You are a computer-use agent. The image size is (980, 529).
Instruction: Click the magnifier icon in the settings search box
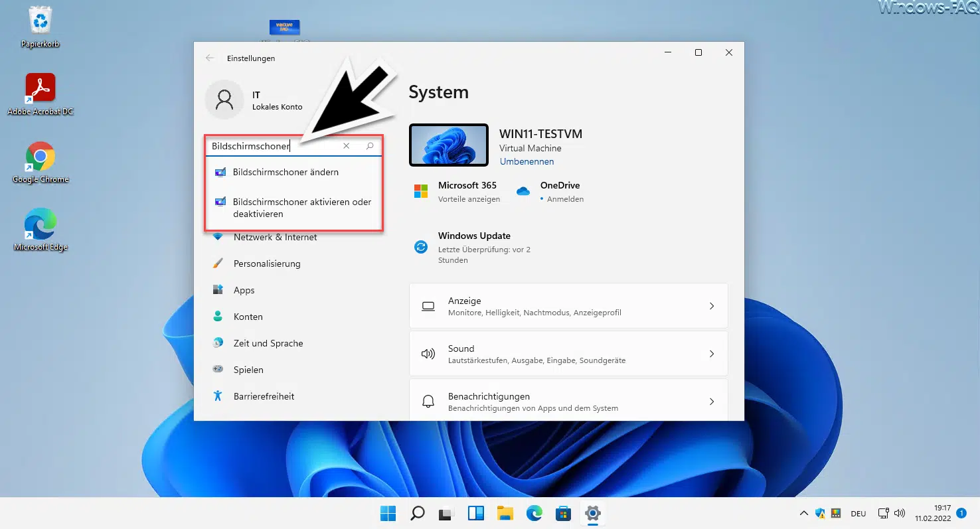370,146
